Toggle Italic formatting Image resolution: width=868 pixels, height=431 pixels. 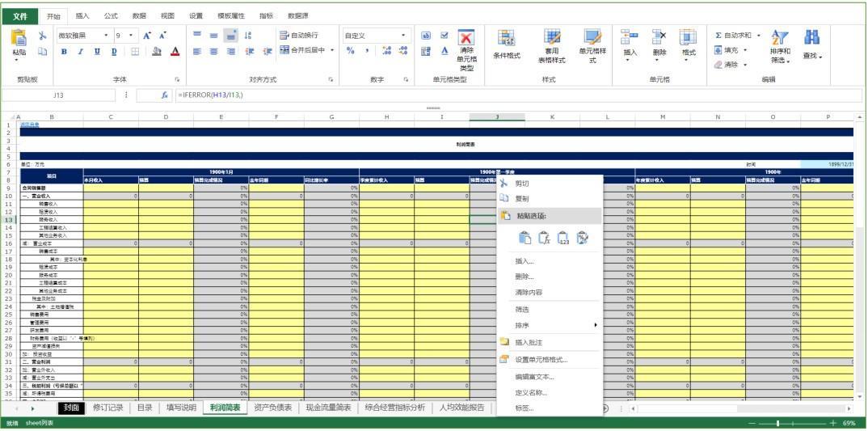tap(80, 52)
